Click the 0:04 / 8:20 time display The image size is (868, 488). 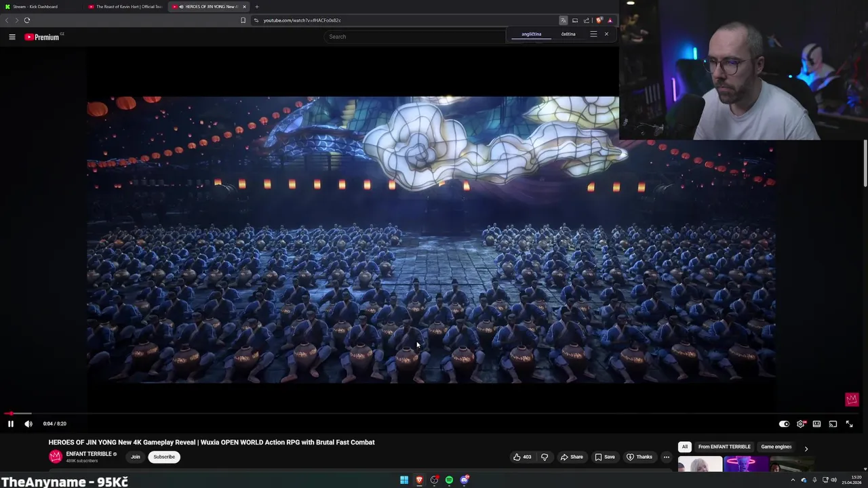[x=54, y=424]
